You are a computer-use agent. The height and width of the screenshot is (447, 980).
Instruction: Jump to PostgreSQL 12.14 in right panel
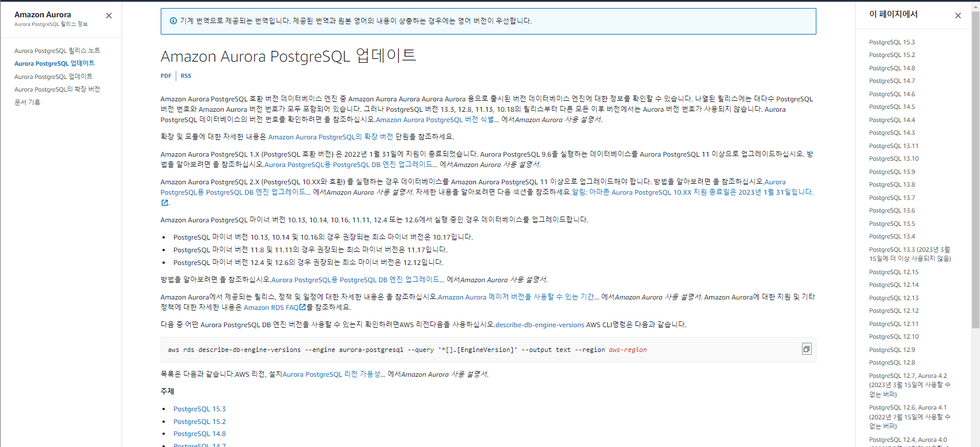click(894, 285)
